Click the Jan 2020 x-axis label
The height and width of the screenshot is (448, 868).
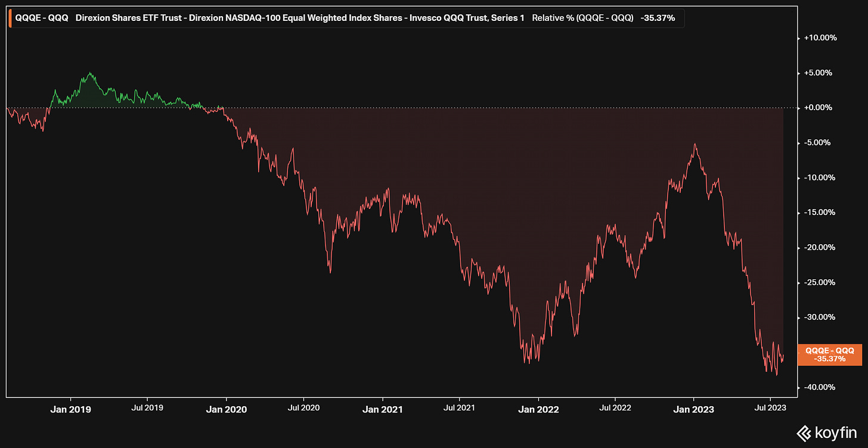[227, 409]
